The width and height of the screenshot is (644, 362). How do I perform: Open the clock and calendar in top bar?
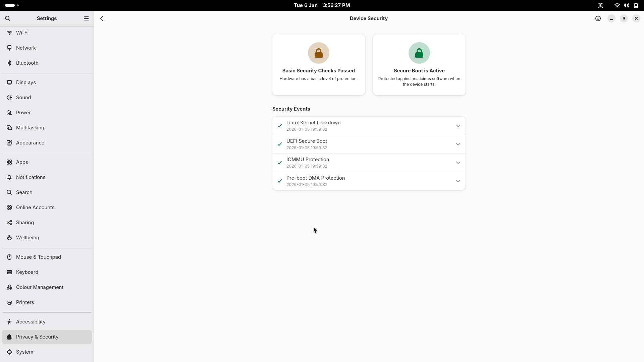coord(322,5)
